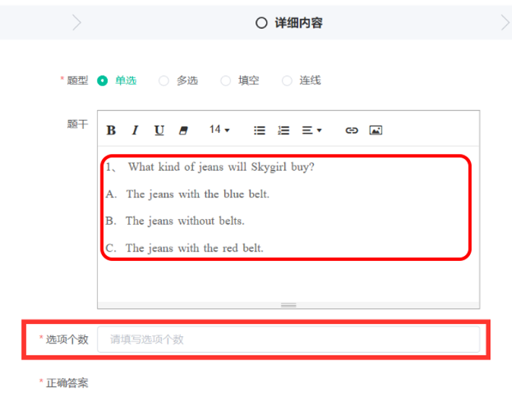Click the 详细内容 step header
Image resolution: width=512 pixels, height=420 pixels.
pyautogui.click(x=299, y=23)
